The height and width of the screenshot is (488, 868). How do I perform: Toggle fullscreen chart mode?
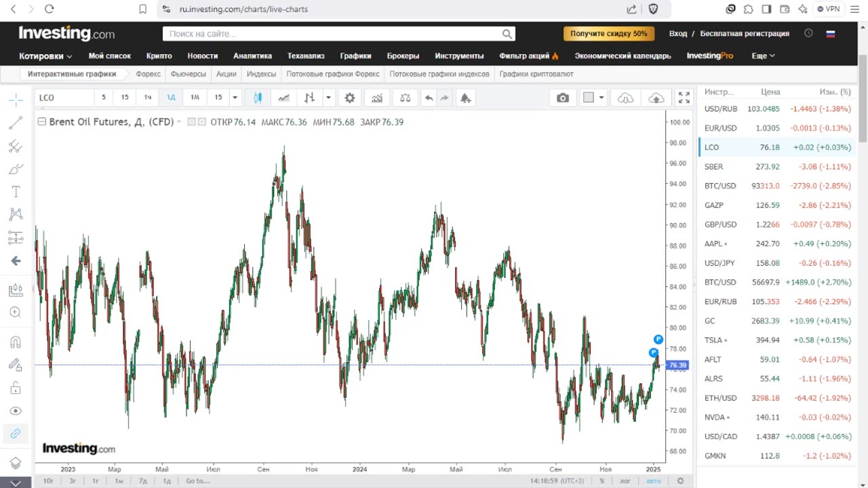click(684, 98)
